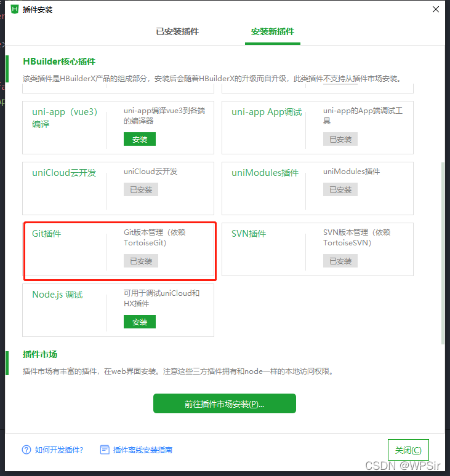
Task: Click the 可用于调试uniCloud和HX插件 description
Action: 161,298
